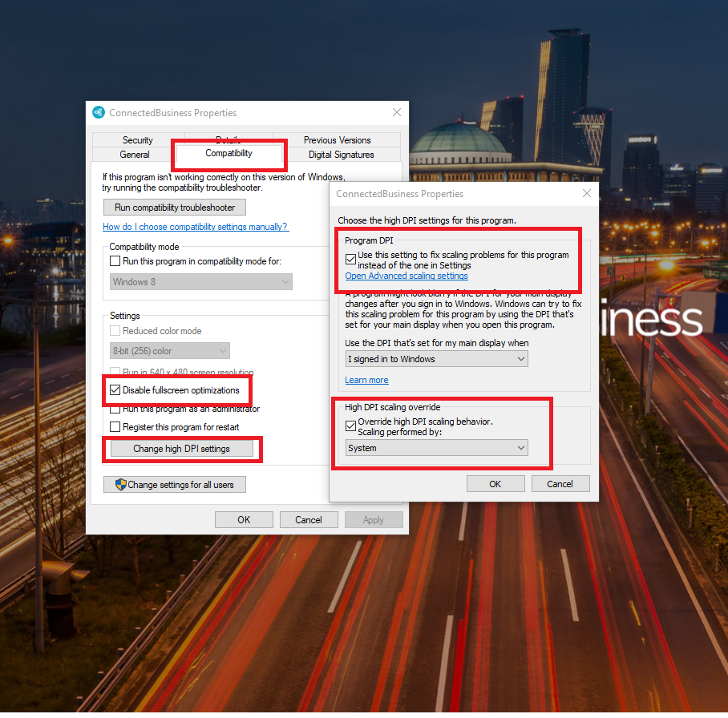Viewport: 728px width, 718px height.
Task: Click OK in the main Properties window
Action: point(244,520)
